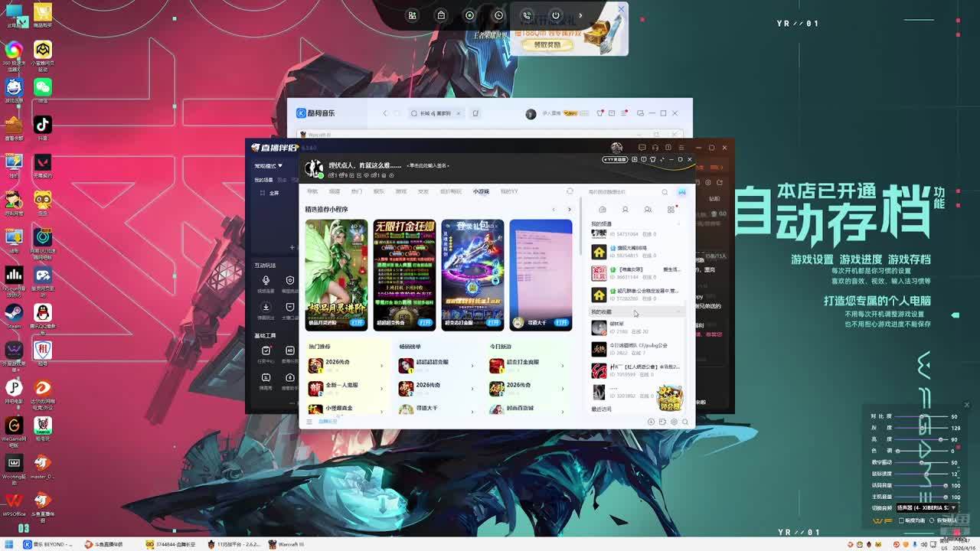Expand arrow at right of top floating toolbar
Viewport: 980px width, 551px height.
580,15
